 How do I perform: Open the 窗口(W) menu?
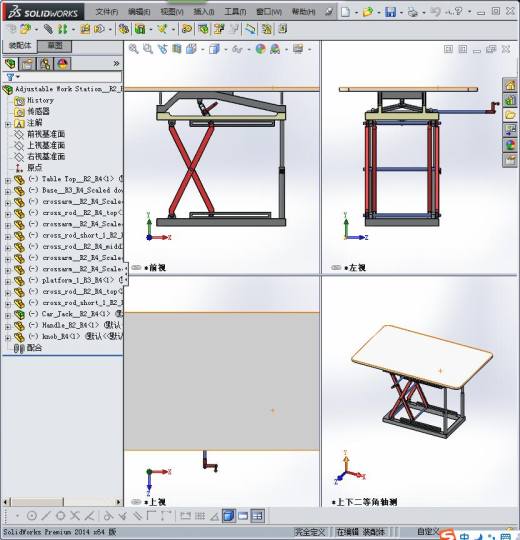(x=269, y=12)
